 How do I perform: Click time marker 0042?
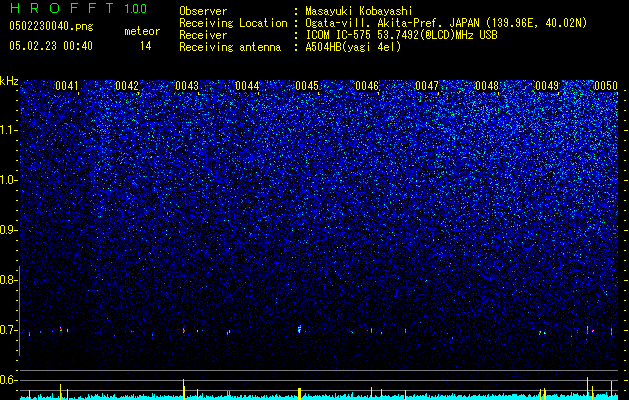[x=127, y=86]
